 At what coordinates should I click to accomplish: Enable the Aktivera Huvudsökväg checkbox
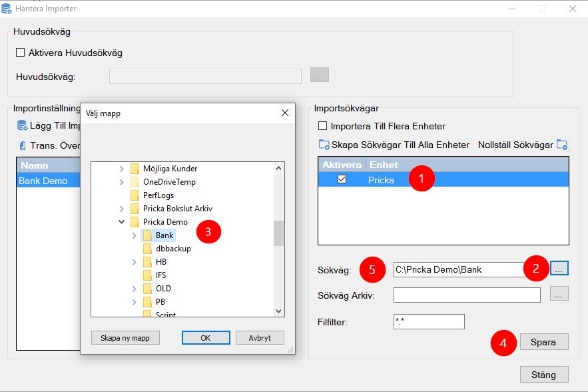point(20,53)
